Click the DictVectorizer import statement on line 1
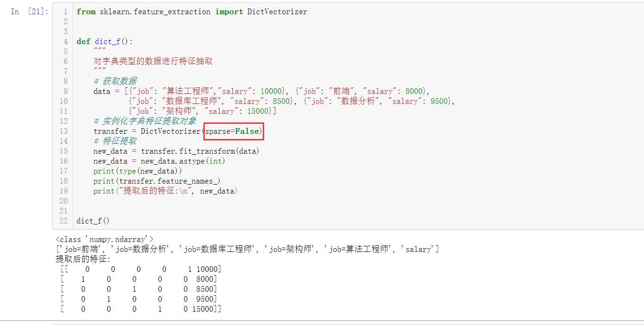The image size is (644, 325). pos(192,11)
